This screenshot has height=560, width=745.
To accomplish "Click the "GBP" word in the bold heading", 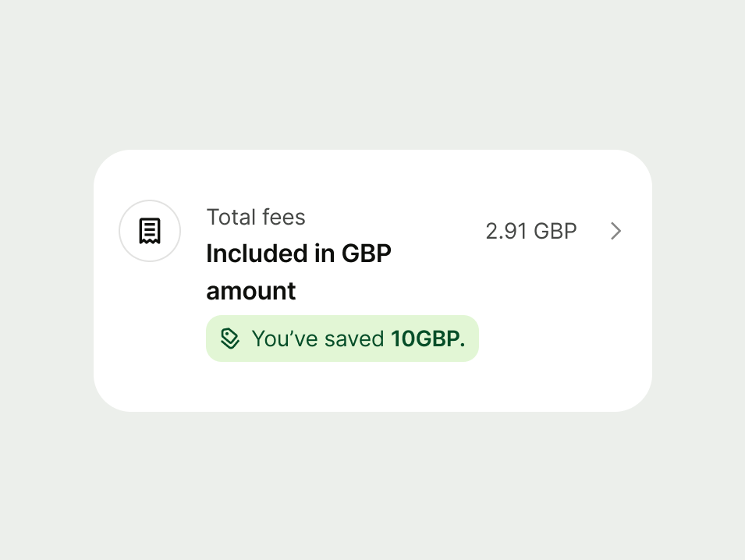I will (365, 253).
